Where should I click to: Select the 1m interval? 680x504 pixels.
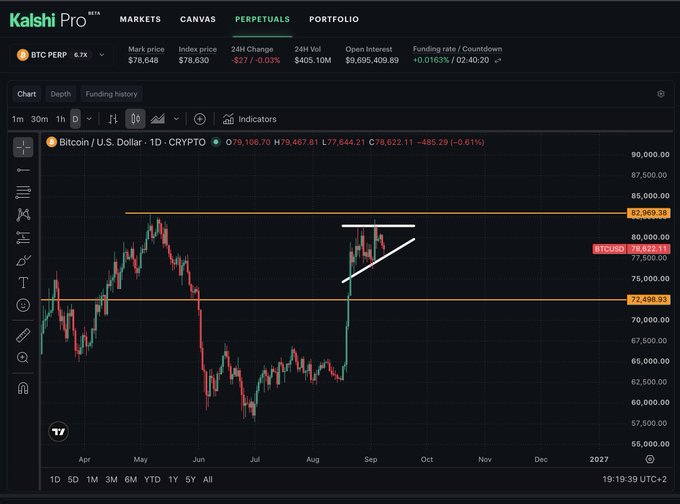point(17,119)
